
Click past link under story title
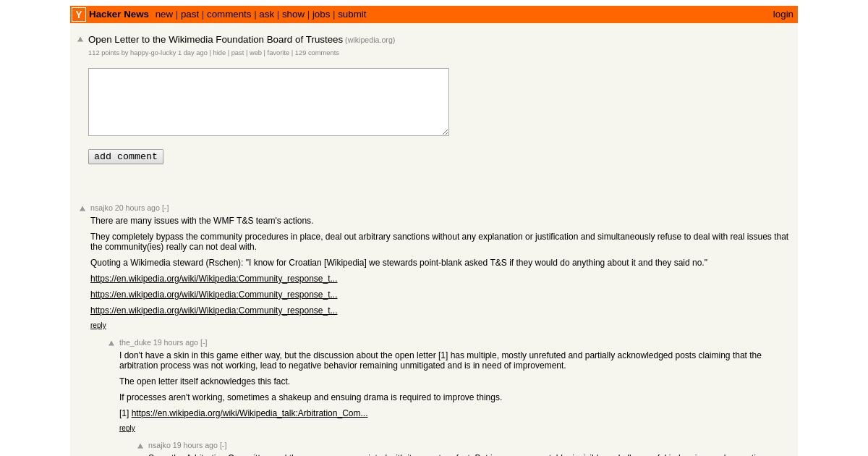[237, 53]
